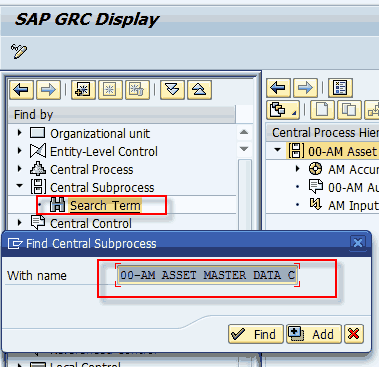Click AM Accur lifebuoy icon
379x367 pixels.
tap(315, 169)
